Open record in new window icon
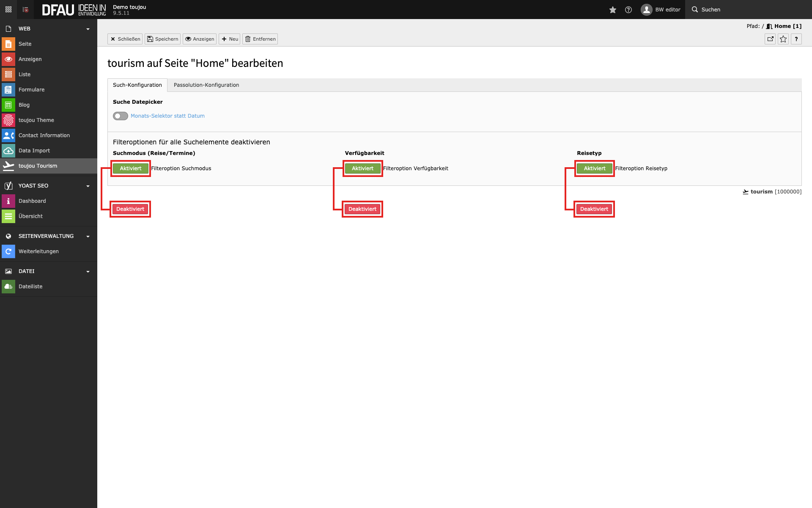The width and height of the screenshot is (812, 508). tap(770, 39)
